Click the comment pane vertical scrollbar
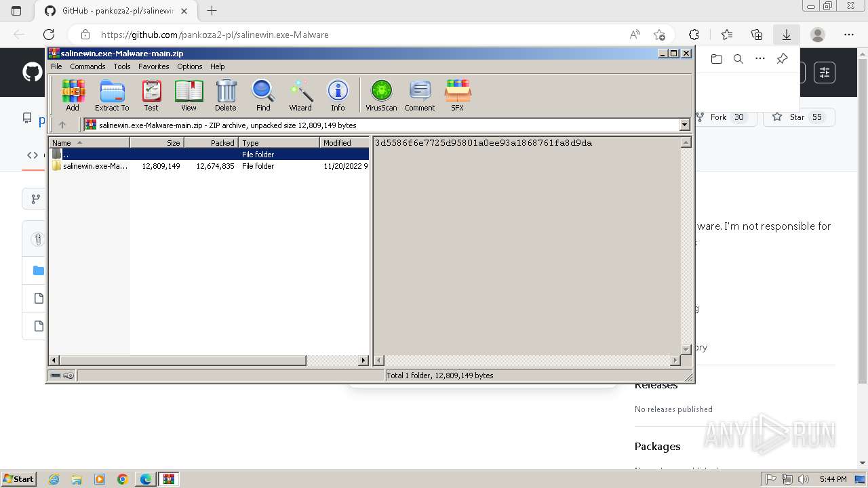This screenshot has width=868, height=488. coord(686,246)
